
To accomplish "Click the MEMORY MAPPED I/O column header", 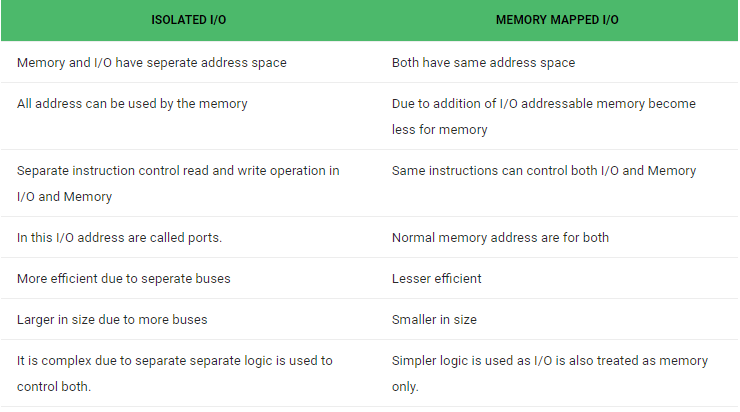I will pos(557,20).
